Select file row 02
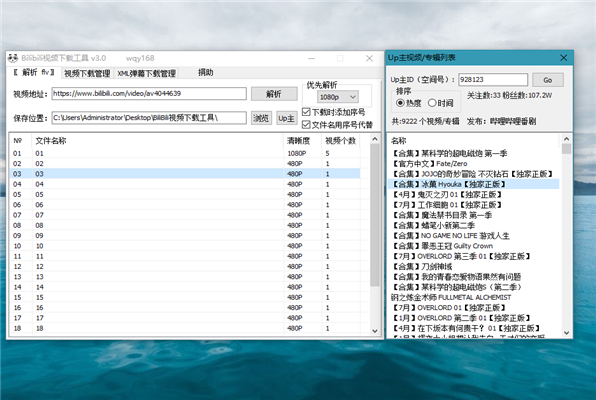 [185, 163]
